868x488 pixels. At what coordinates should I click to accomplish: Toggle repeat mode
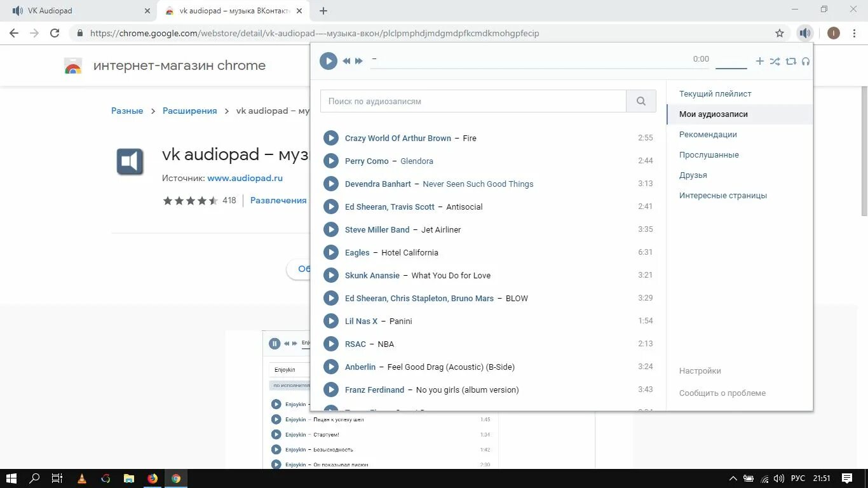point(790,61)
